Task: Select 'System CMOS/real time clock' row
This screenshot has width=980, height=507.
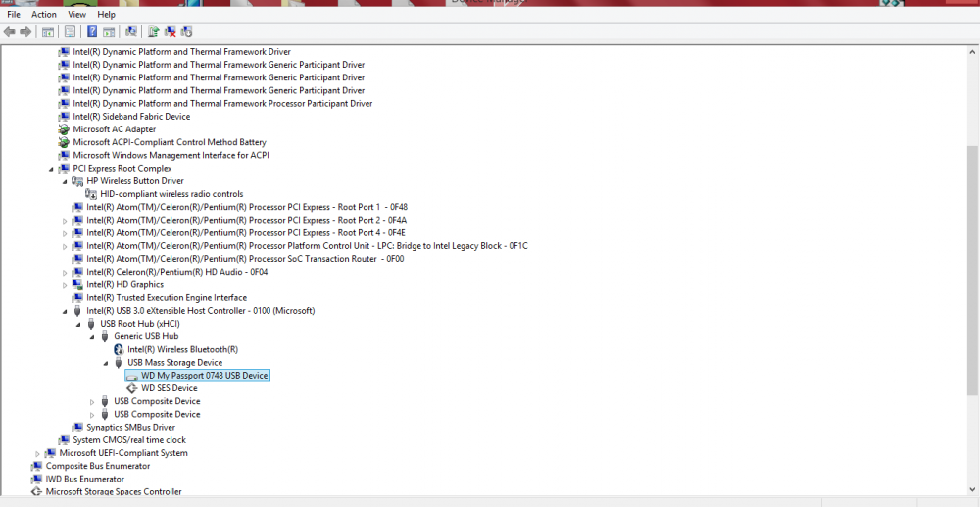Action: [129, 440]
